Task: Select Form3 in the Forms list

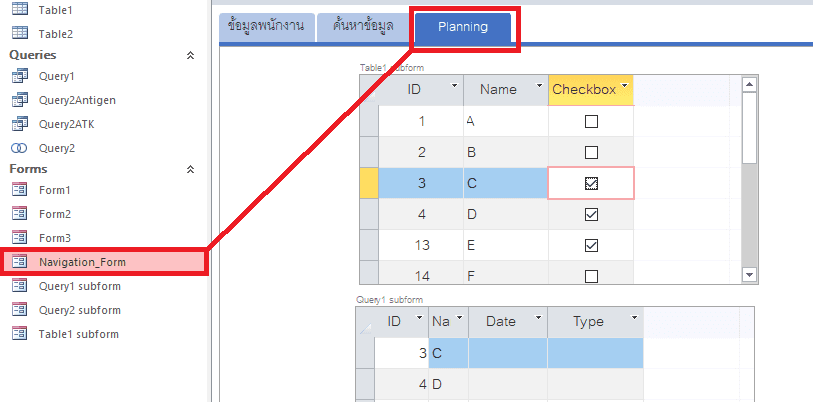Action: [x=54, y=238]
